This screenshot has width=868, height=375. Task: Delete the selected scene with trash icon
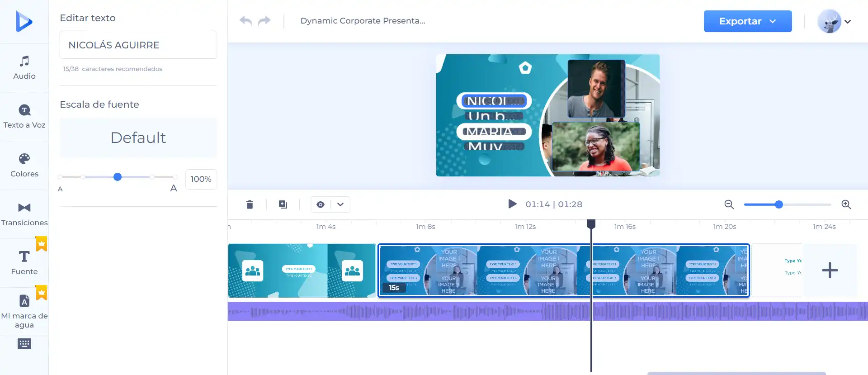250,204
